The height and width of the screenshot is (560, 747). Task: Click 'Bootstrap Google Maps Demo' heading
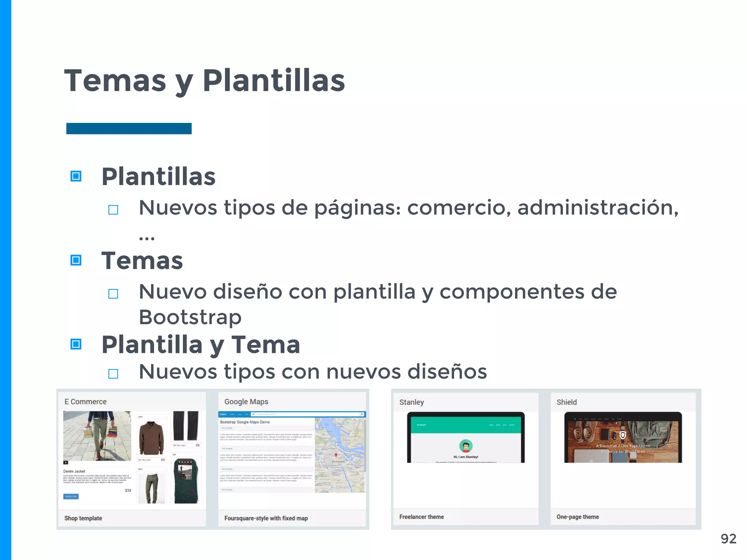[245, 422]
